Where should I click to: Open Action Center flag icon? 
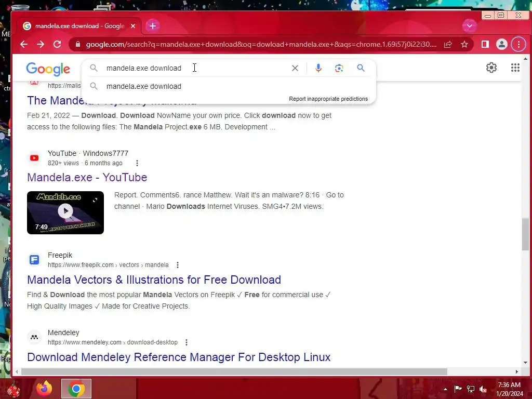click(x=458, y=389)
